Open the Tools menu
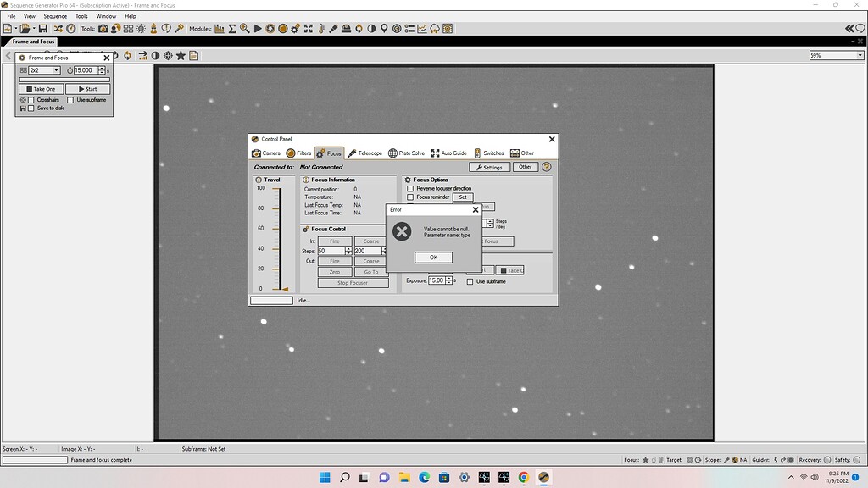 coord(81,15)
